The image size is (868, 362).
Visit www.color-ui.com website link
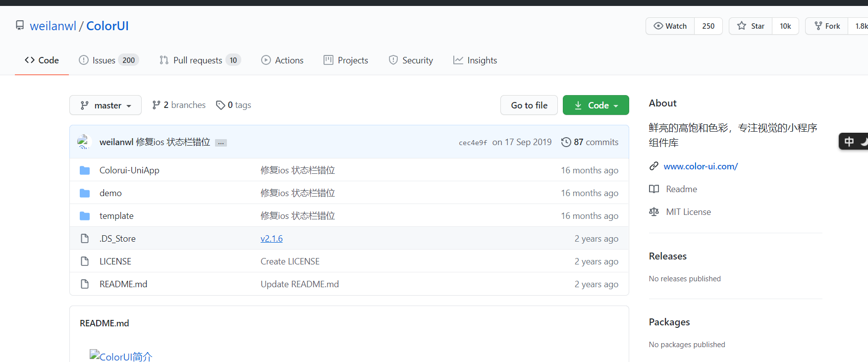[x=701, y=166]
